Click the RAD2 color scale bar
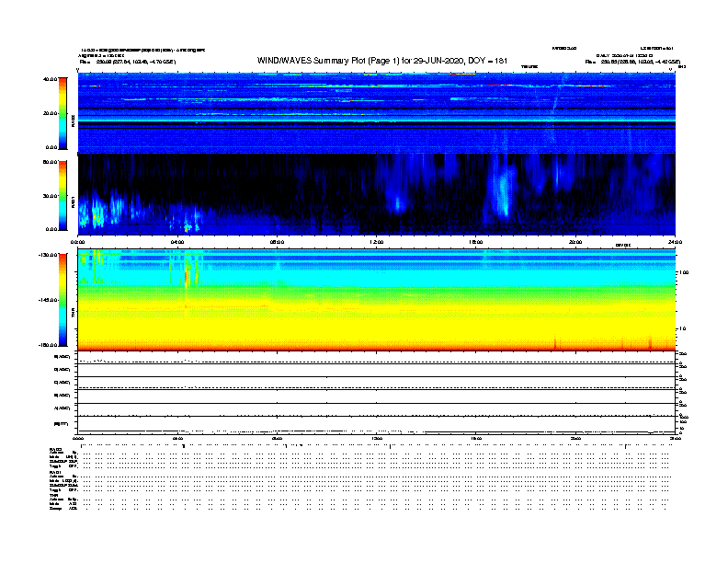 click(x=63, y=113)
